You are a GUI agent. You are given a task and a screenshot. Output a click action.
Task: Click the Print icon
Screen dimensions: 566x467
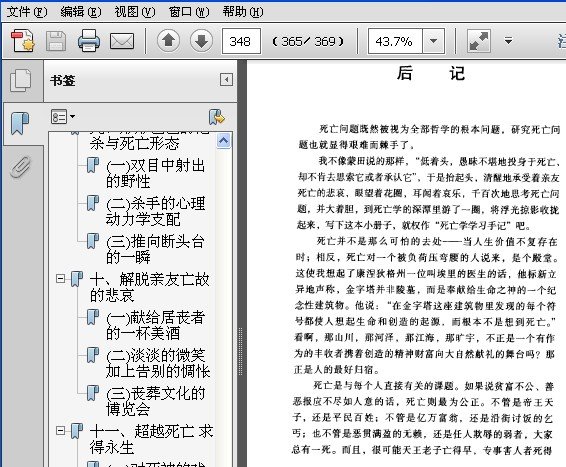pos(89,41)
